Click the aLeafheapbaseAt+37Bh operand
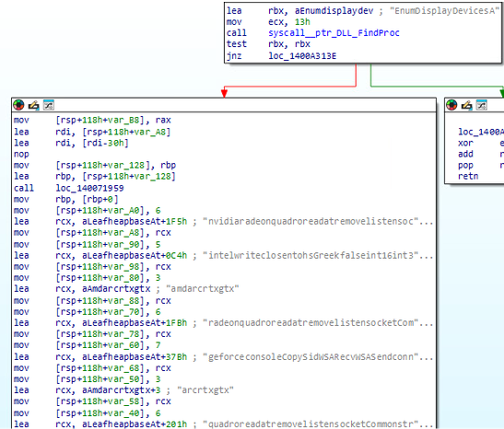504x429 pixels. pyautogui.click(x=135, y=357)
